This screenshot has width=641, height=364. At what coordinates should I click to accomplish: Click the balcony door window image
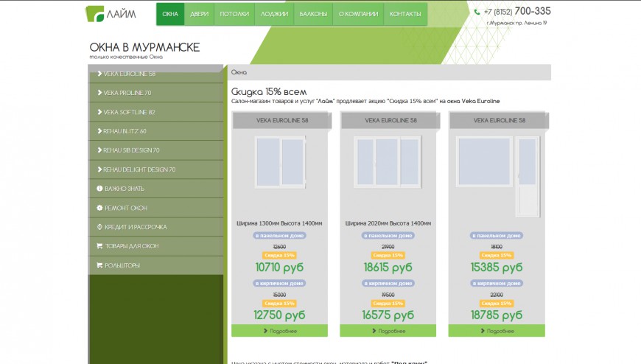click(498, 176)
